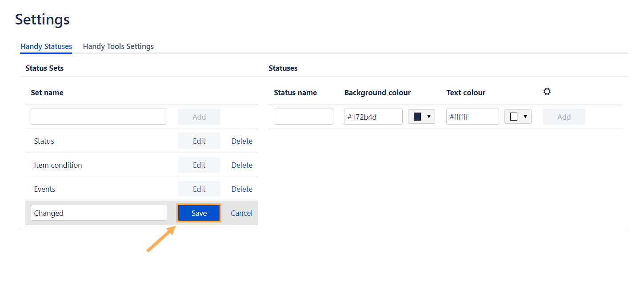644x287 pixels.
Task: Delete the Status set
Action: [x=242, y=141]
